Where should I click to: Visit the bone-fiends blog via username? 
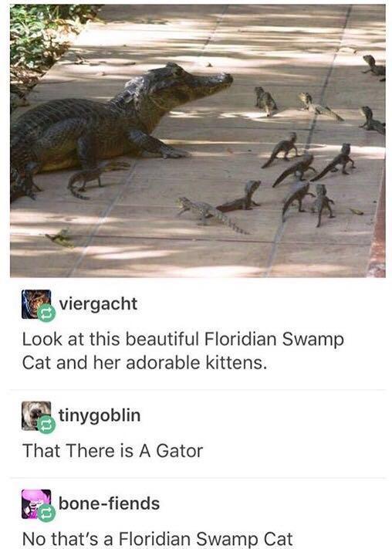point(110,503)
